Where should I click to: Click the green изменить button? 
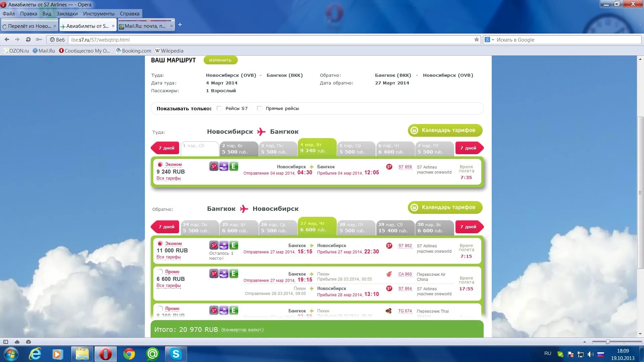[x=220, y=60]
